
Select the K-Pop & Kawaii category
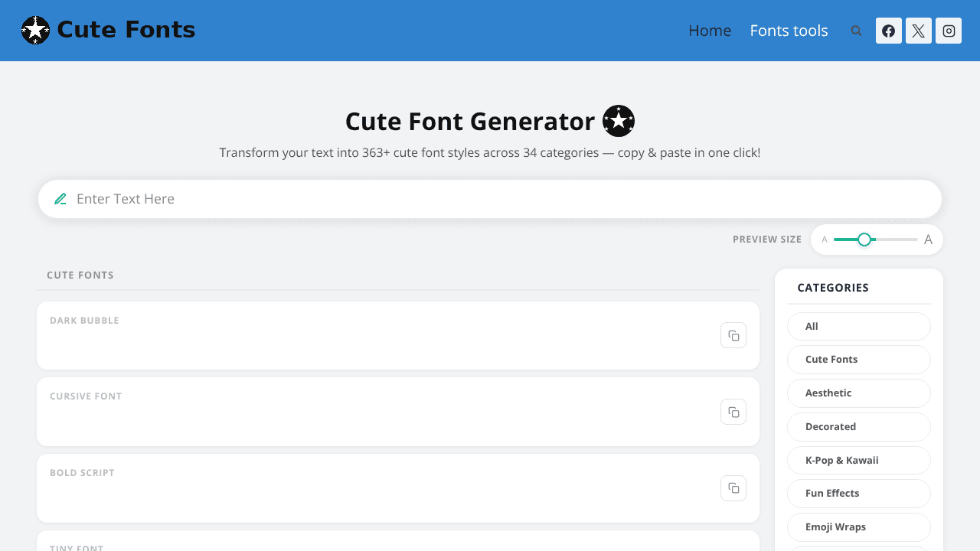(859, 460)
